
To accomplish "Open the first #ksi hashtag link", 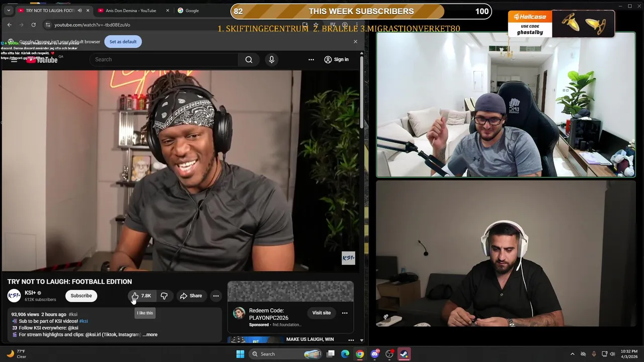I will [x=73, y=314].
